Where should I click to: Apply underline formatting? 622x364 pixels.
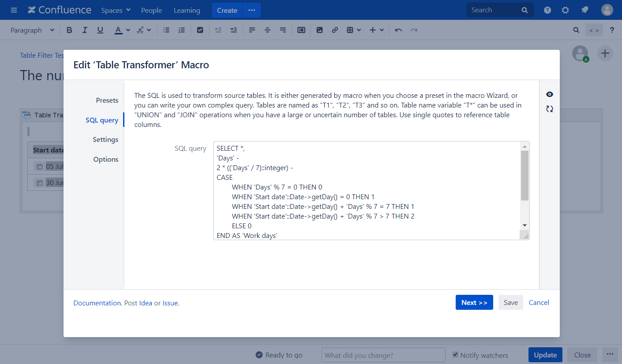pyautogui.click(x=100, y=30)
